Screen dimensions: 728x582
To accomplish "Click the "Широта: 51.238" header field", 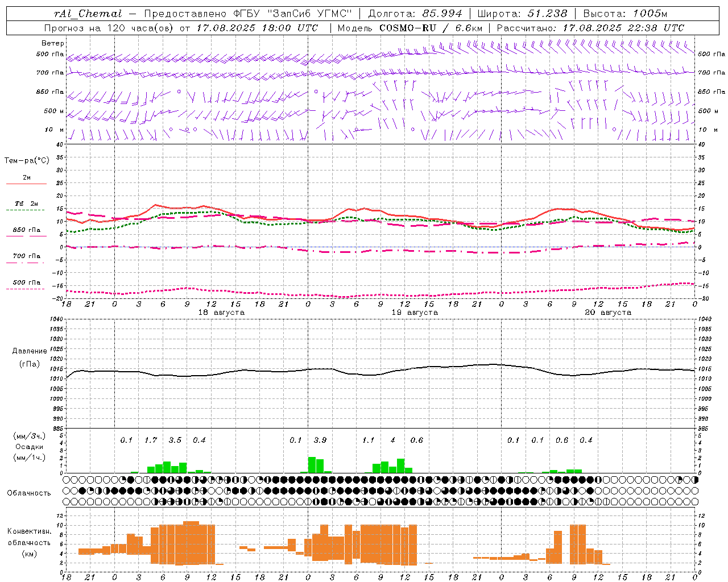I will pyautogui.click(x=522, y=14).
